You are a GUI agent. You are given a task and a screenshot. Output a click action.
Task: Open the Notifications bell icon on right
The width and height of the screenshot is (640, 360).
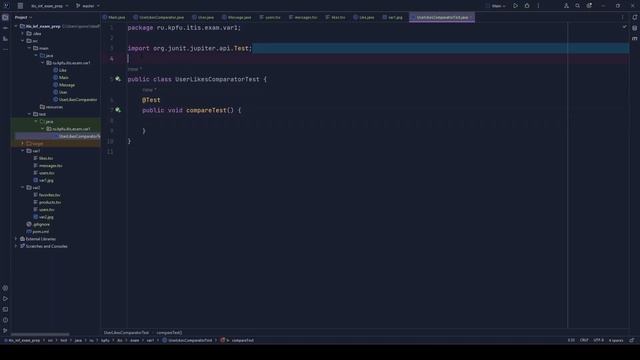coord(635,17)
